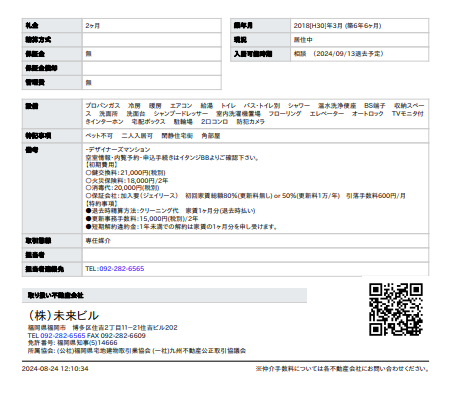
Task: Click 'ペット不可' in special notes
Action: pos(99,136)
